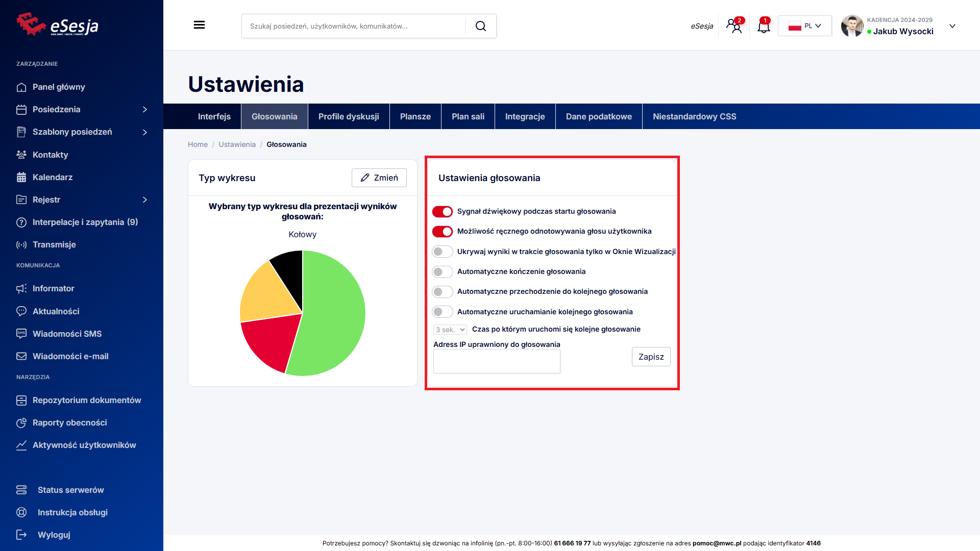Viewport: 980px width, 551px height.
Task: Switch to the Plansze tab
Action: pos(415,116)
